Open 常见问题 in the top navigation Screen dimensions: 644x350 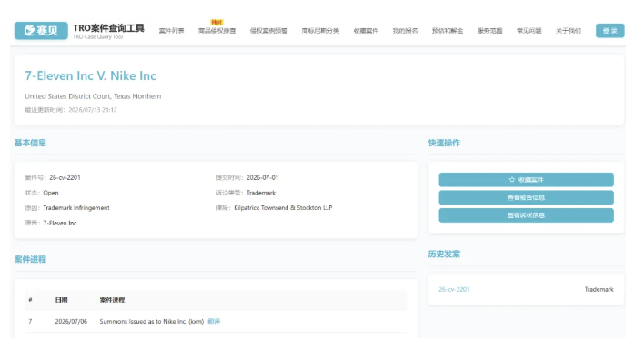pos(529,31)
